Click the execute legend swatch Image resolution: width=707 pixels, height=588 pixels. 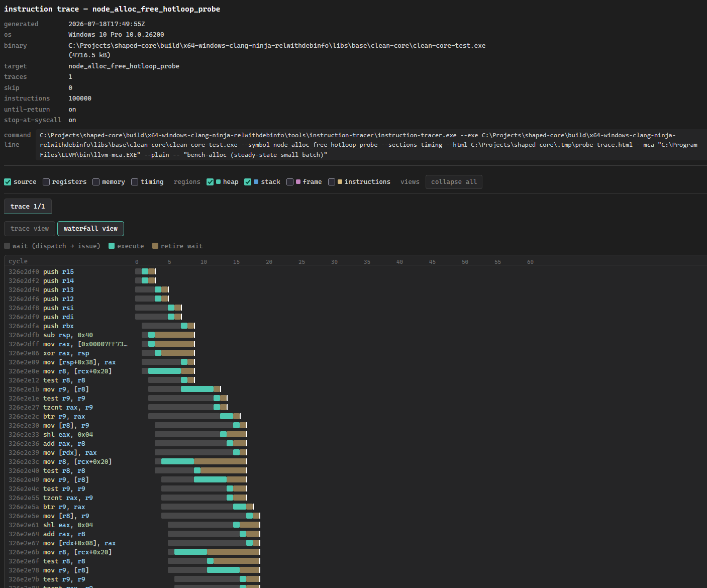click(x=112, y=246)
